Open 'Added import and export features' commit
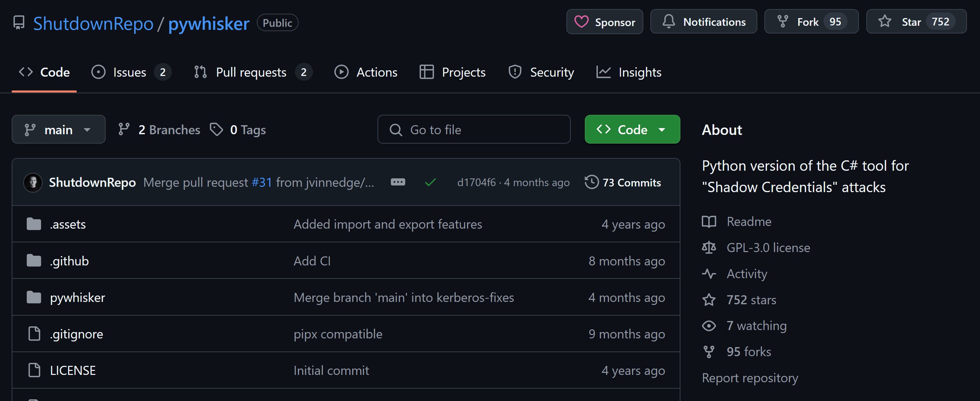980x401 pixels. pos(388,224)
